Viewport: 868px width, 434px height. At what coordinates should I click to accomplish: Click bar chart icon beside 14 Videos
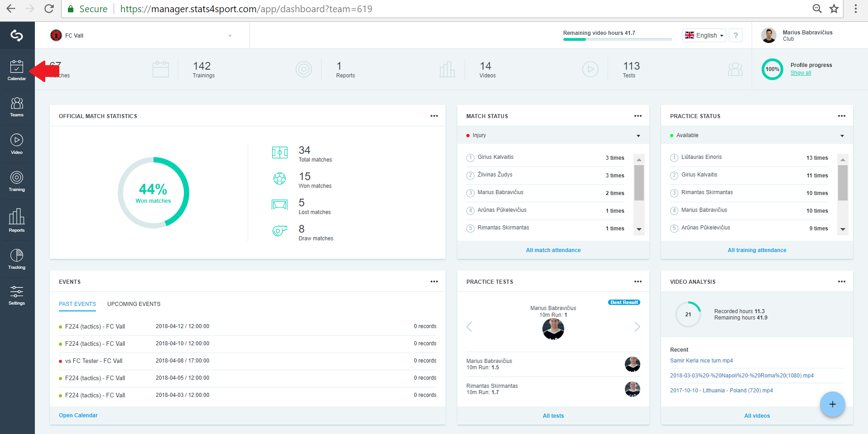coord(447,69)
